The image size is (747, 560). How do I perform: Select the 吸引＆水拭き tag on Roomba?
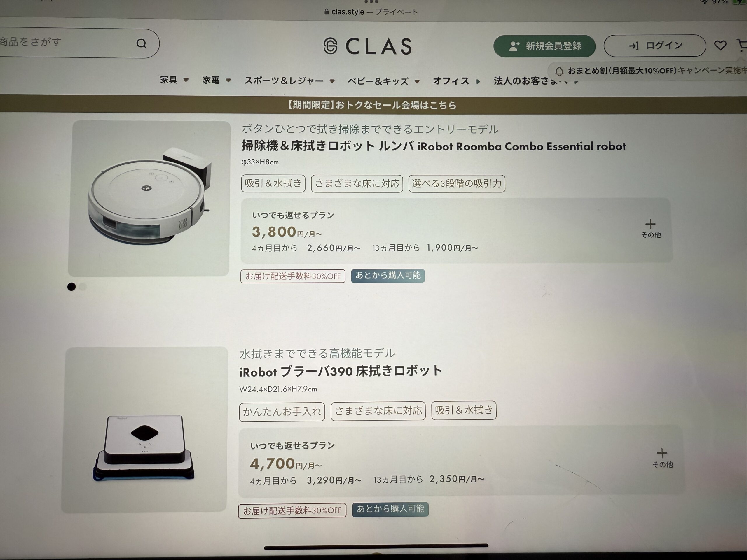tap(273, 184)
